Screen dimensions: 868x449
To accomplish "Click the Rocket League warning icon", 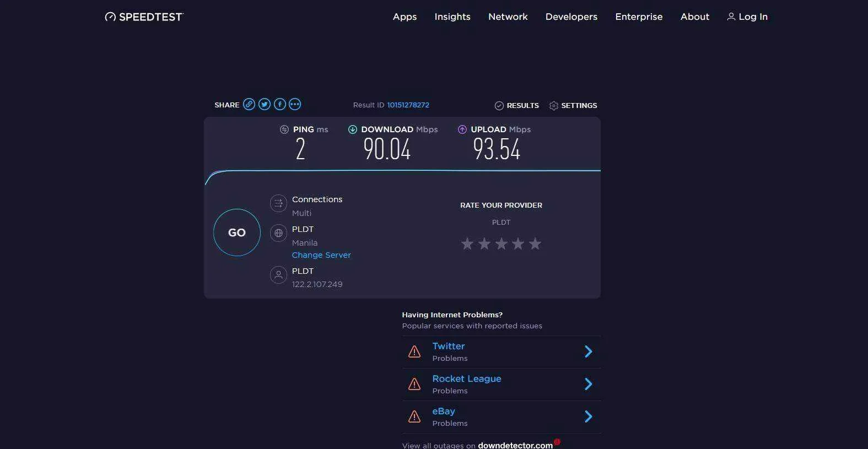I will tap(414, 384).
